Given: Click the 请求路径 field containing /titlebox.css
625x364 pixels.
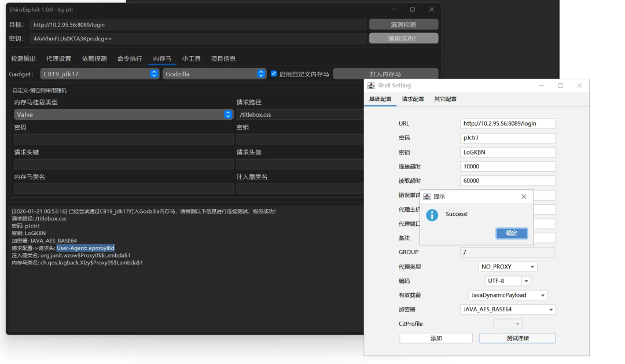Looking at the screenshot, I should pos(300,115).
